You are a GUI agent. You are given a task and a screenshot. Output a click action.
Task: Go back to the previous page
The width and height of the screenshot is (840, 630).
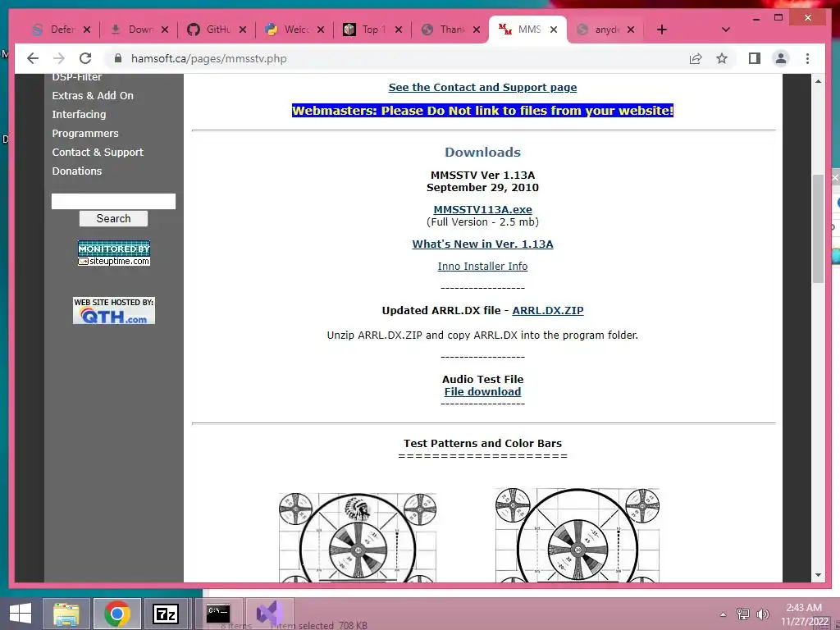pyautogui.click(x=33, y=58)
